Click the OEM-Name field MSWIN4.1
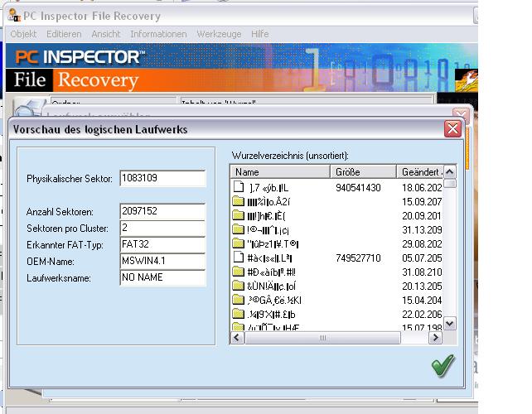532x414 pixels. tap(162, 262)
